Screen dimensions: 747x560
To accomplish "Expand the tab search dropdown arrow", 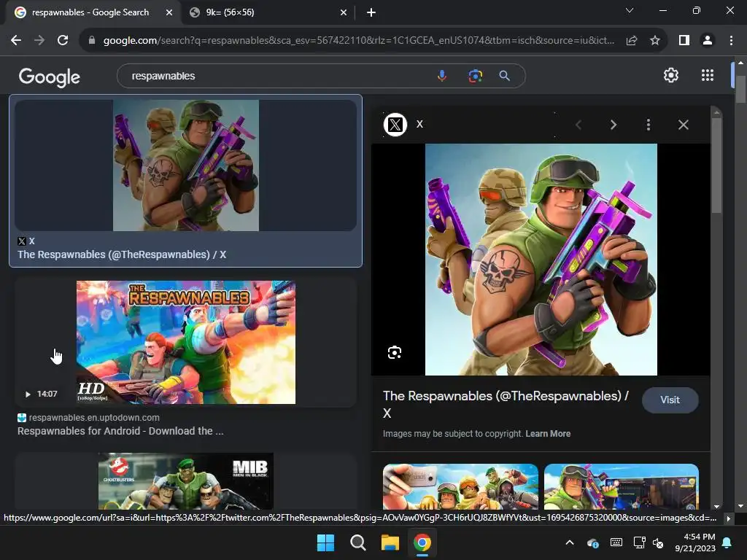I will [x=630, y=10].
